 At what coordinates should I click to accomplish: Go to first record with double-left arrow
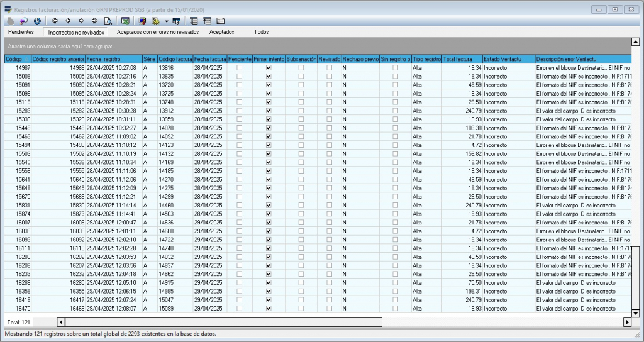55,21
